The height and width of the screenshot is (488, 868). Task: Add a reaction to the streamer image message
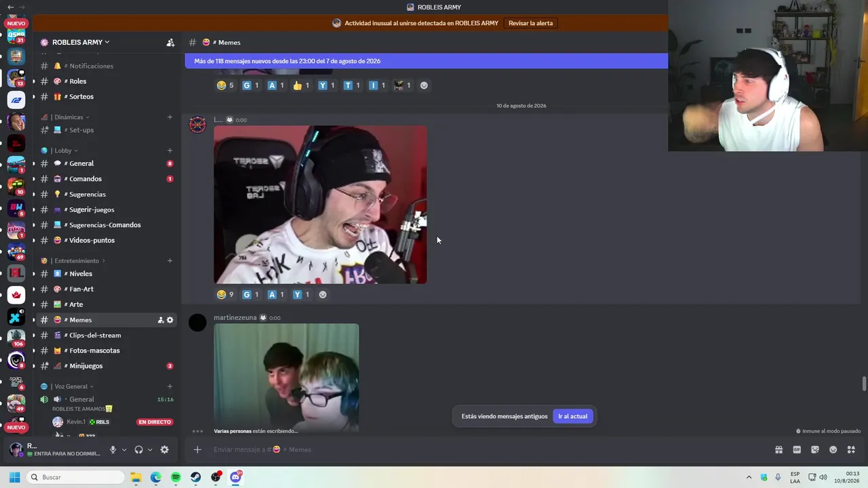(323, 295)
